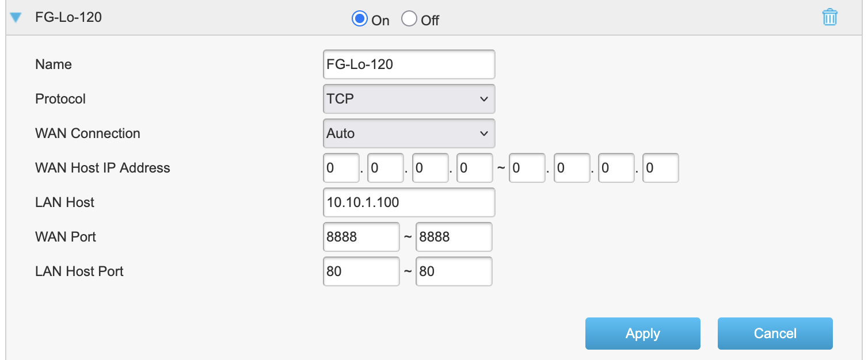Click last octet of WAN Host end IP
Image resolution: width=868 pixels, height=360 pixels.
pos(660,168)
